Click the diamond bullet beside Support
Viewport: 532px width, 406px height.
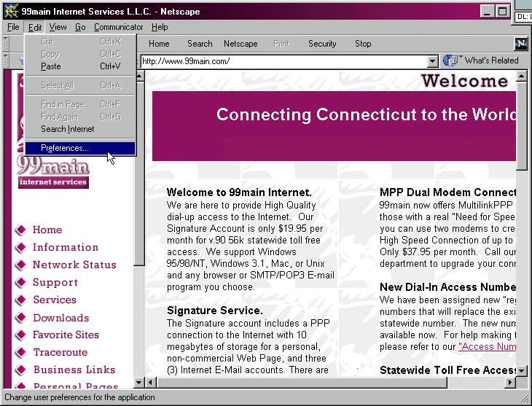point(20,282)
